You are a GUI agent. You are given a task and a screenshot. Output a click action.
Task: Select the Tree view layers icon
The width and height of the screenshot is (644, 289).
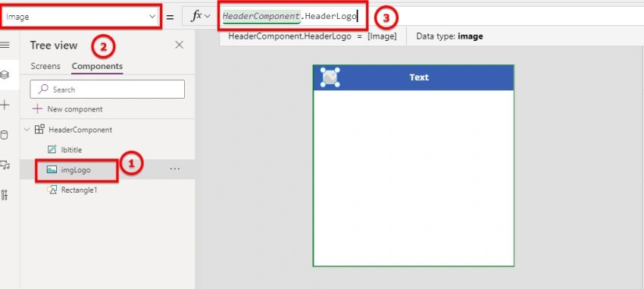point(5,75)
